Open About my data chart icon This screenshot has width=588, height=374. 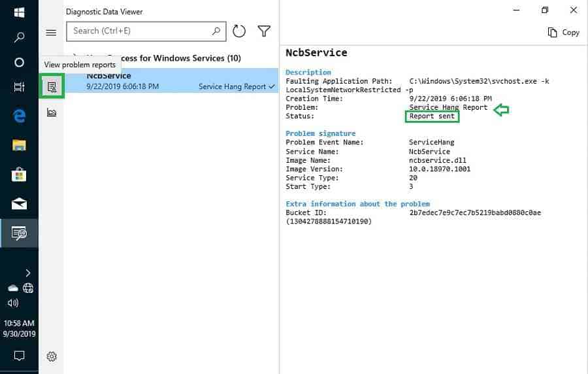pyautogui.click(x=52, y=112)
